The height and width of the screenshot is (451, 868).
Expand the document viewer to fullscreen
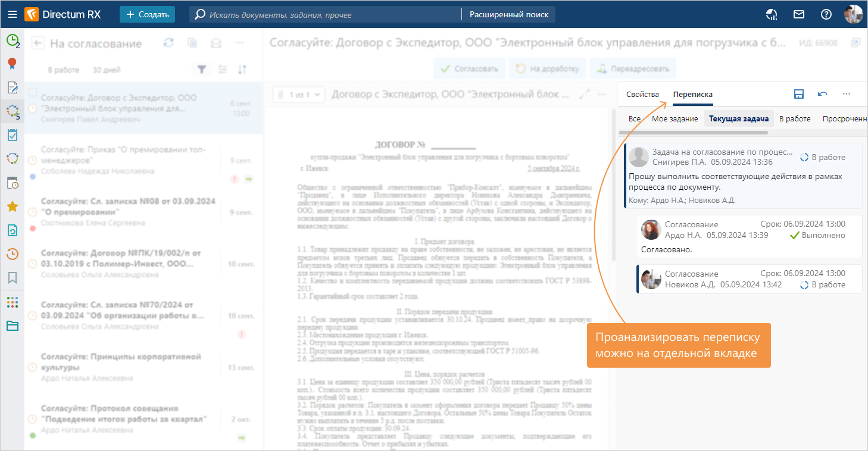click(585, 94)
